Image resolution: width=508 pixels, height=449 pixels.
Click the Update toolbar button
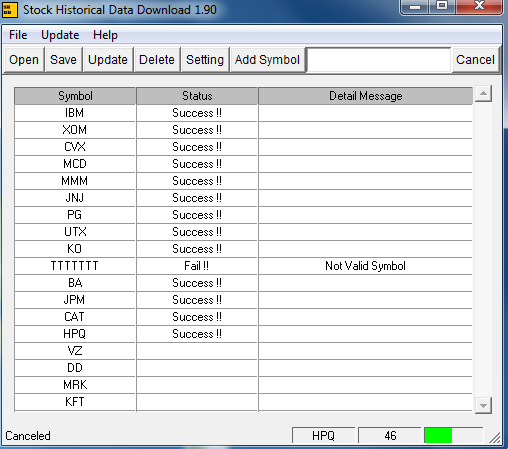coord(108,60)
